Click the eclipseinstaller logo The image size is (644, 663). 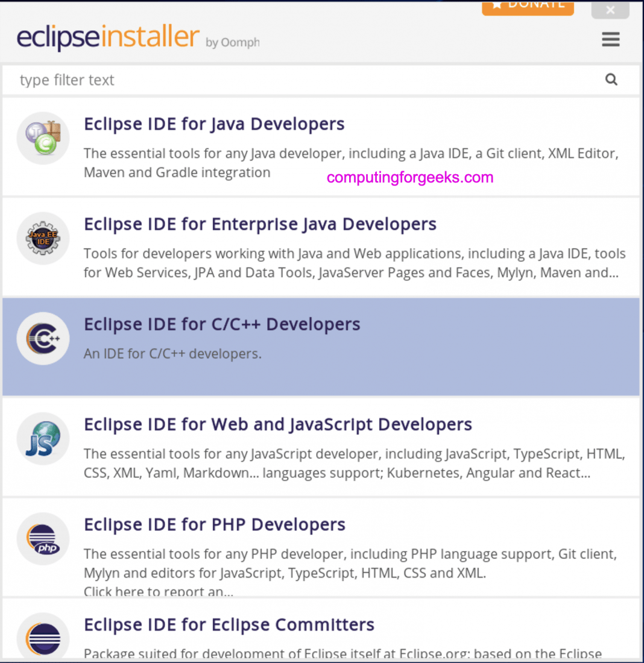(109, 36)
